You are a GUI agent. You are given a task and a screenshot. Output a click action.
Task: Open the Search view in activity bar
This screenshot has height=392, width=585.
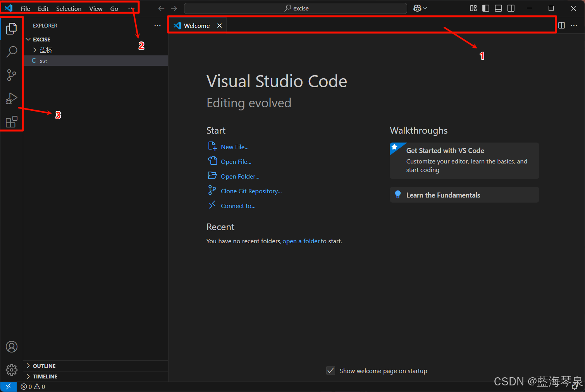tap(12, 52)
